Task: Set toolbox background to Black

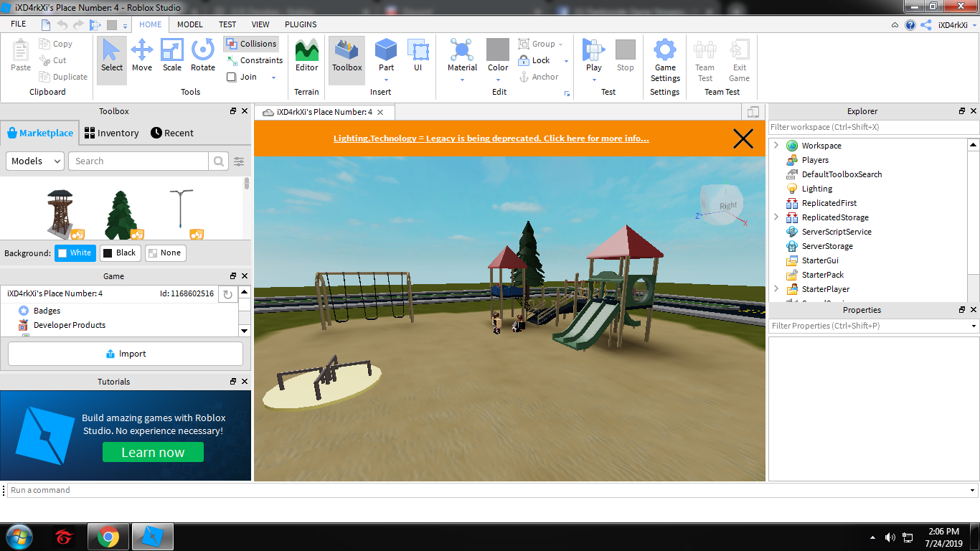Action: 120,253
